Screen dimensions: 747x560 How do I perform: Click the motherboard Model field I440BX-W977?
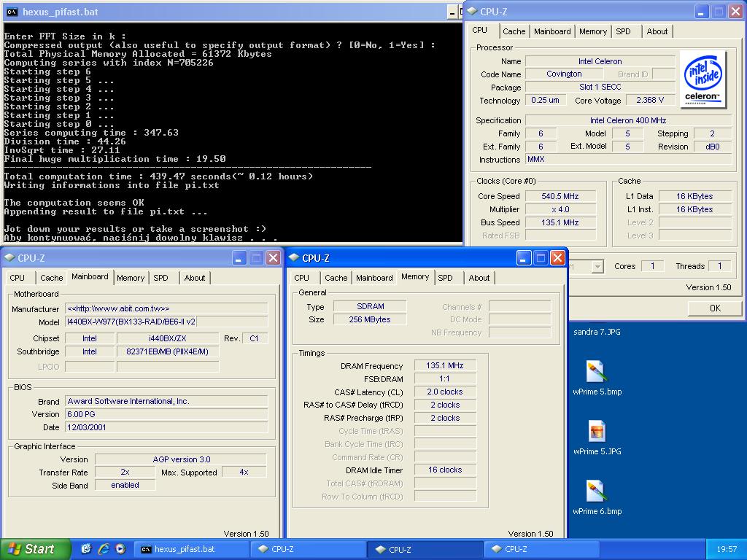(166, 322)
